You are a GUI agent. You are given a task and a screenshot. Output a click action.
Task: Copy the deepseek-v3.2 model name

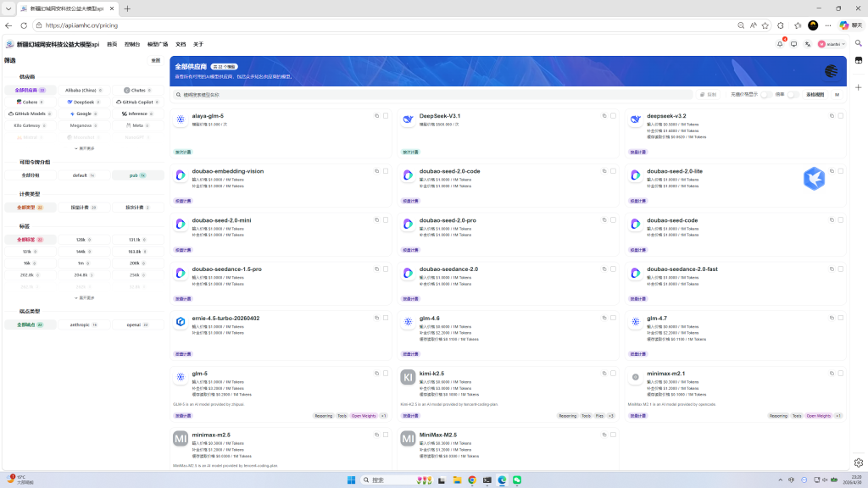click(x=832, y=116)
